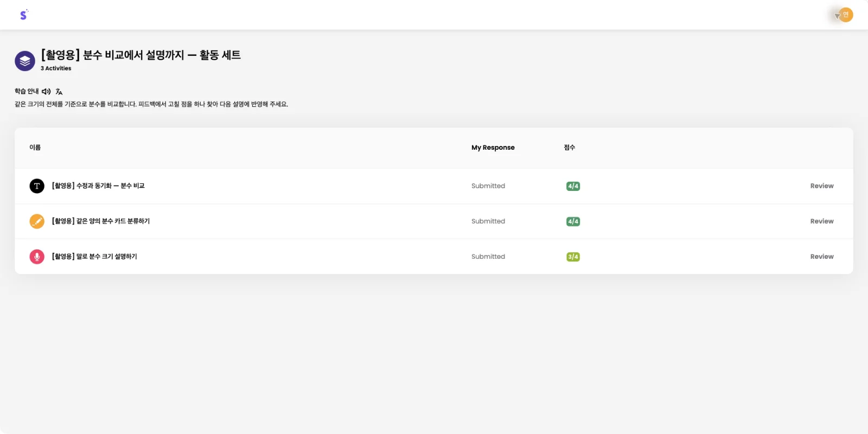Open the user avatar menu
The width and height of the screenshot is (868, 434).
pos(845,15)
